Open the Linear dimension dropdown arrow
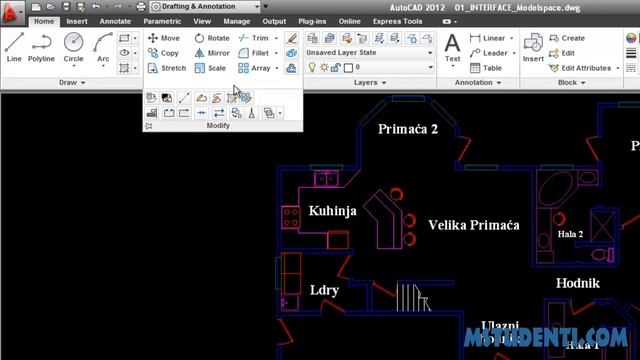 pos(512,38)
